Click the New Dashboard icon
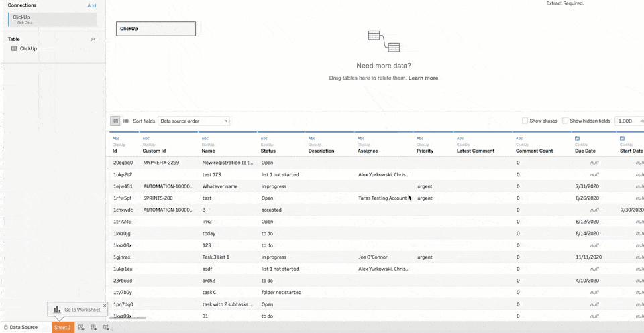This screenshot has width=644, height=333. click(x=93, y=328)
